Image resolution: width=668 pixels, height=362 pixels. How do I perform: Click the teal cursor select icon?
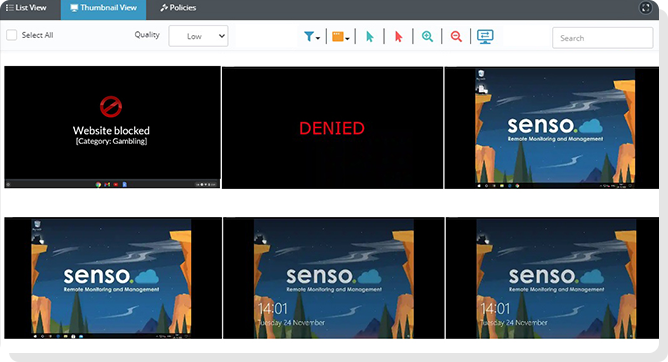[x=369, y=37]
